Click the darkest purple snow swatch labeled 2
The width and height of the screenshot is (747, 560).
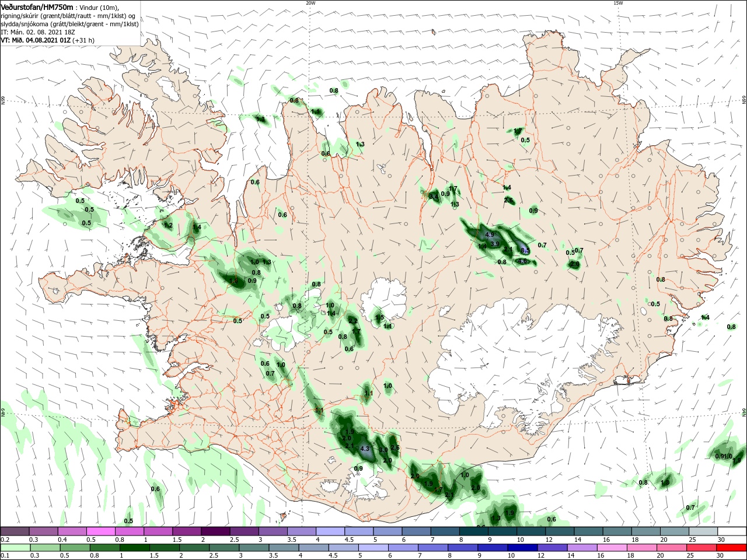[x=215, y=531]
